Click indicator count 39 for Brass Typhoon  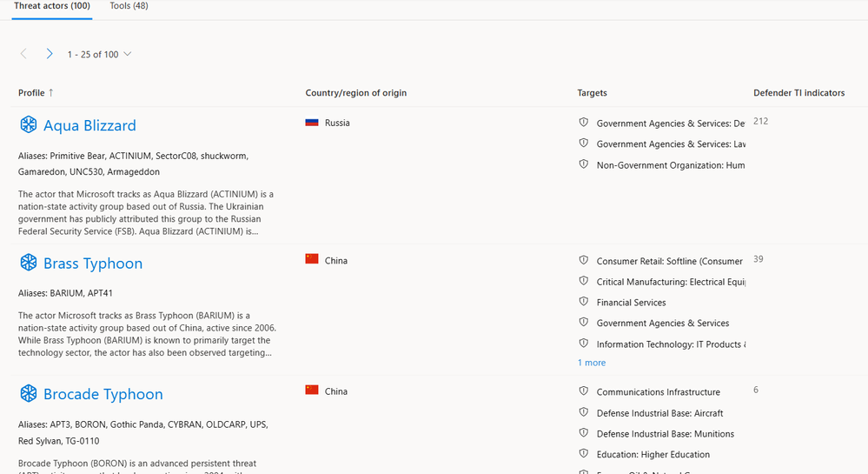(x=759, y=259)
